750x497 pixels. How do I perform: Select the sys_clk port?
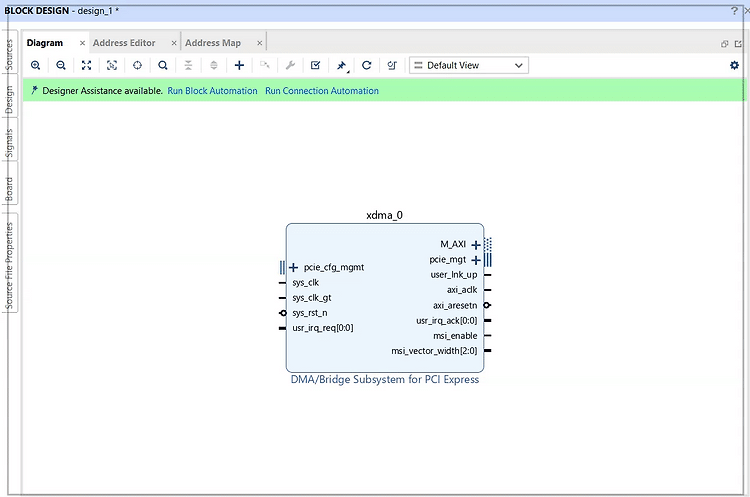tap(306, 283)
